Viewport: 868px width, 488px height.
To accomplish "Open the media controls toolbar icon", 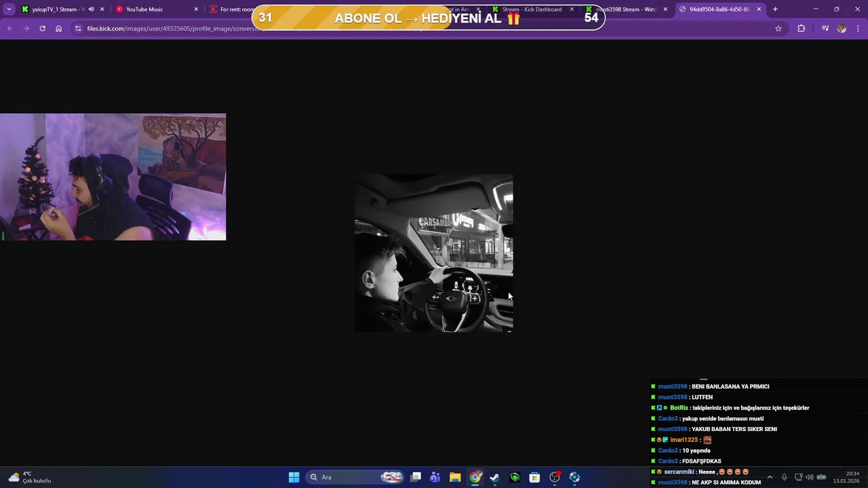I will tap(825, 28).
